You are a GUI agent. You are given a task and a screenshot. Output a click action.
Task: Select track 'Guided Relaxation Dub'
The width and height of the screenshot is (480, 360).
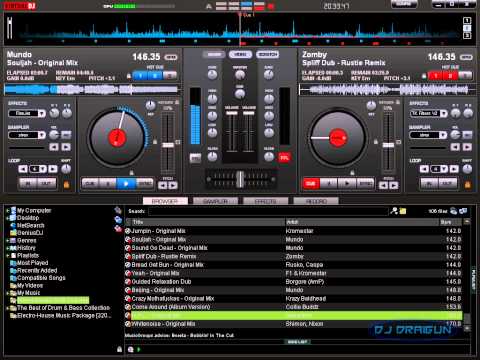pos(293,282)
